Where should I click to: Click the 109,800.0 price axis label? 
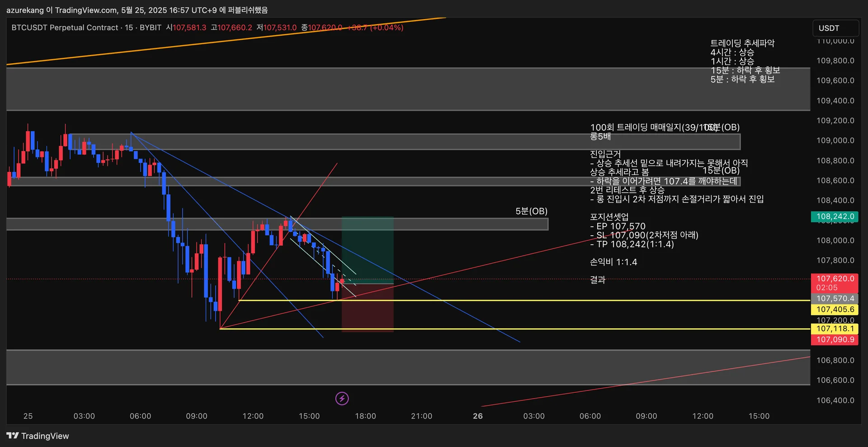(835, 61)
